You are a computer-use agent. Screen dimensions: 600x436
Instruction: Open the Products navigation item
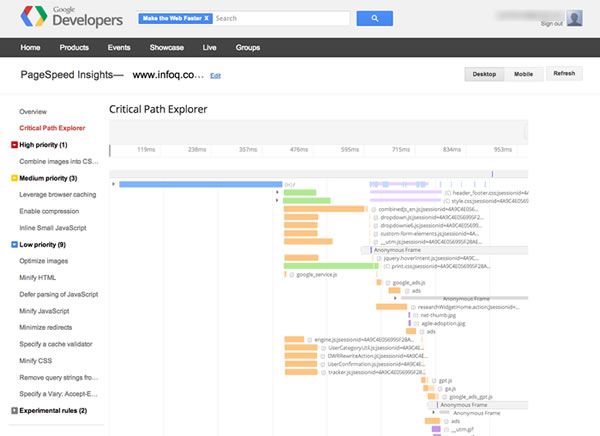click(x=74, y=47)
